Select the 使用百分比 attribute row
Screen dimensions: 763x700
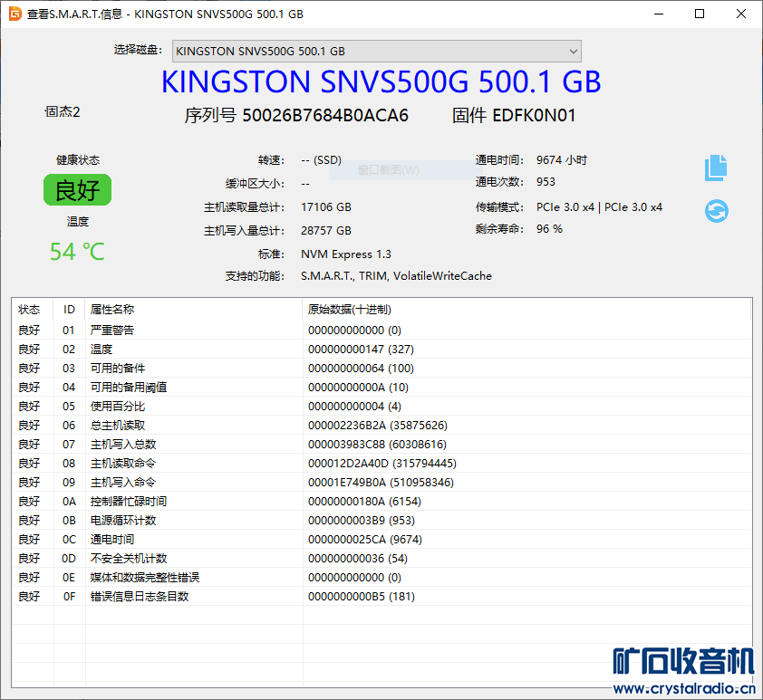point(118,407)
